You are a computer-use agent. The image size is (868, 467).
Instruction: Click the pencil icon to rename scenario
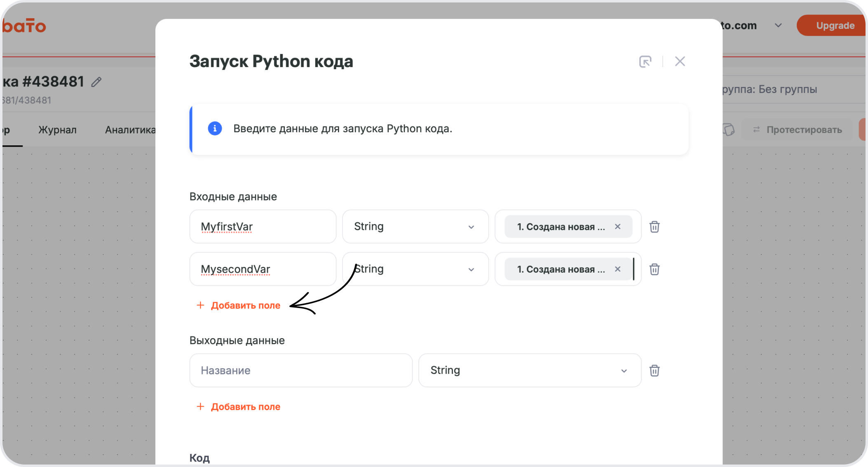tap(96, 82)
